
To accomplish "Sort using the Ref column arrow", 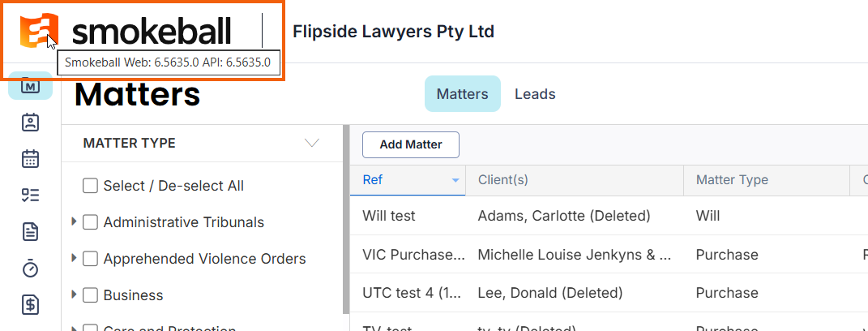I will point(455,180).
